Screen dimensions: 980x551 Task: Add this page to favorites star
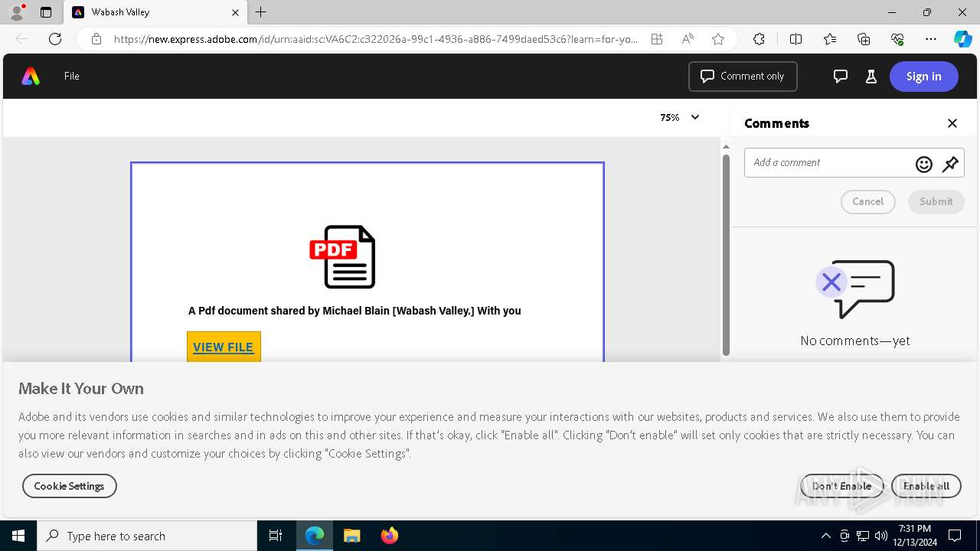718,39
